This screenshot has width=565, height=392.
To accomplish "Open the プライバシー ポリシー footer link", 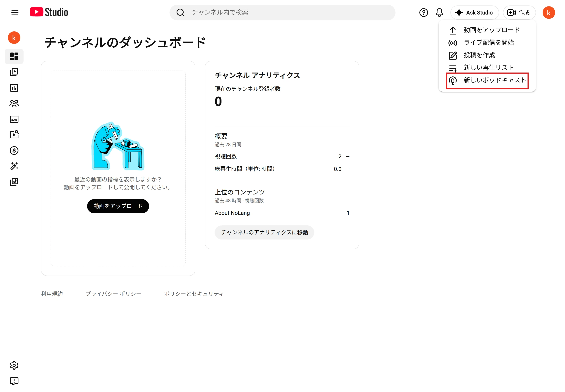I will 113,294.
